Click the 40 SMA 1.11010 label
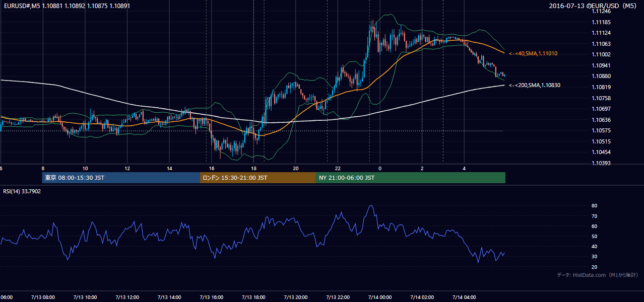 click(533, 53)
